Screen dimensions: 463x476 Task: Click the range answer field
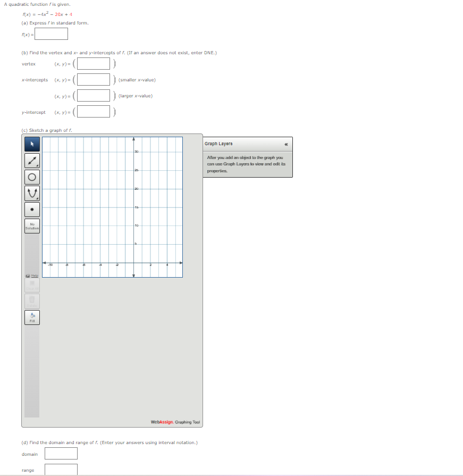(61, 470)
